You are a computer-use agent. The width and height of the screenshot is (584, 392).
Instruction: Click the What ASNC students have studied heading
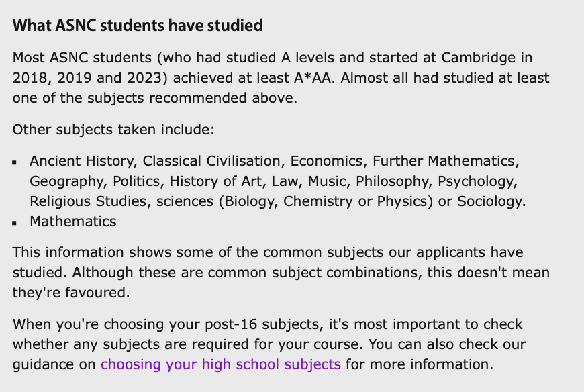[138, 26]
